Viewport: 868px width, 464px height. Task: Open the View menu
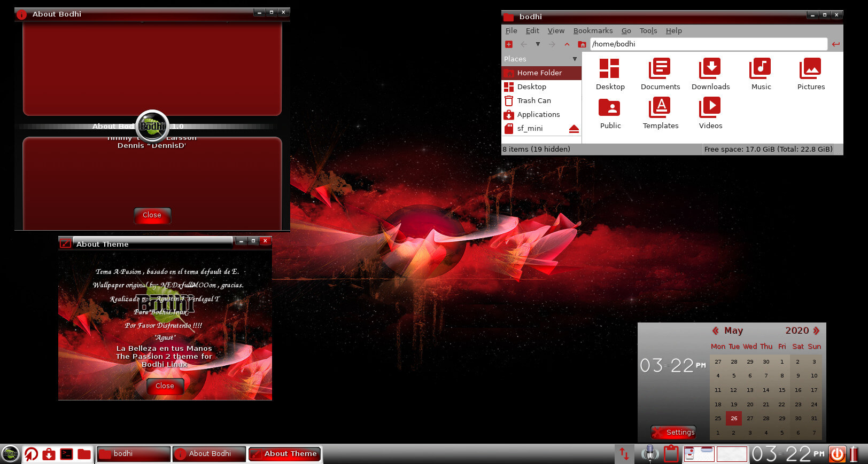pos(556,30)
